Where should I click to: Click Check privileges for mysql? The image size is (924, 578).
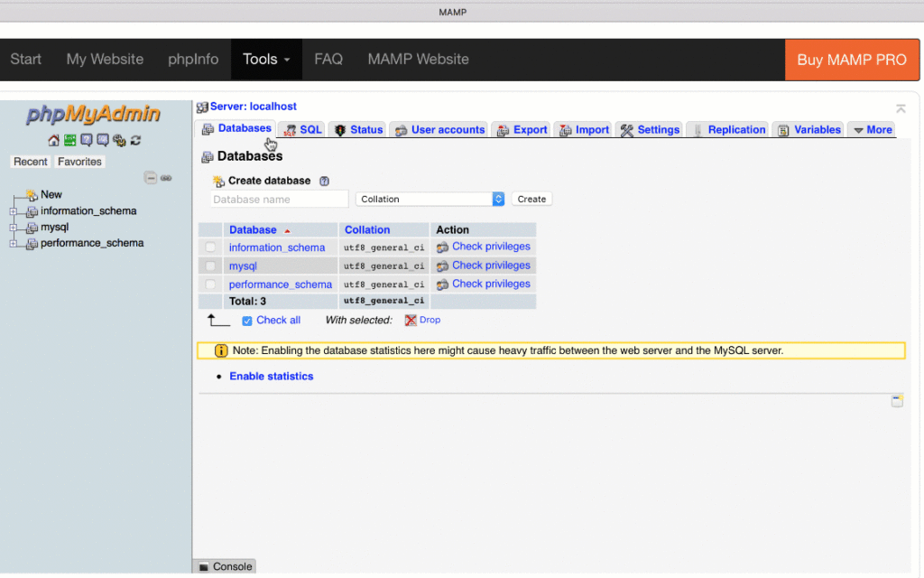491,266
